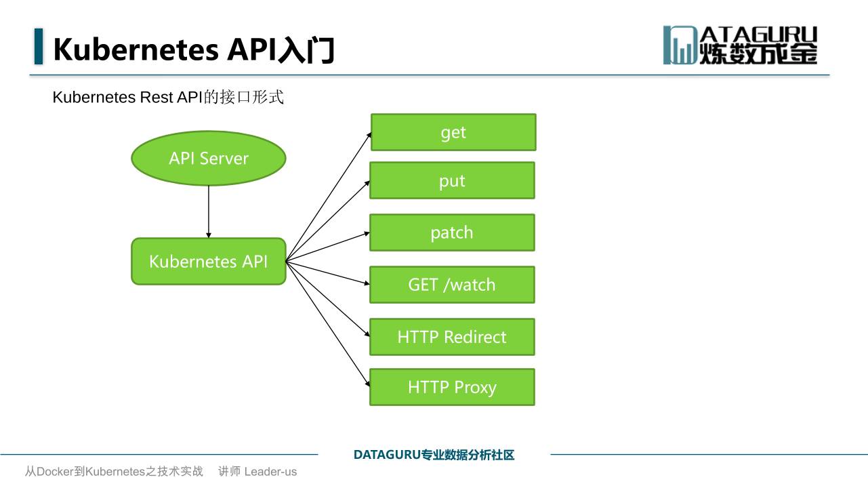Click footer text 从Docker到Kubernetes之技术实战
Screen dimensions: 868x488
tap(114, 472)
